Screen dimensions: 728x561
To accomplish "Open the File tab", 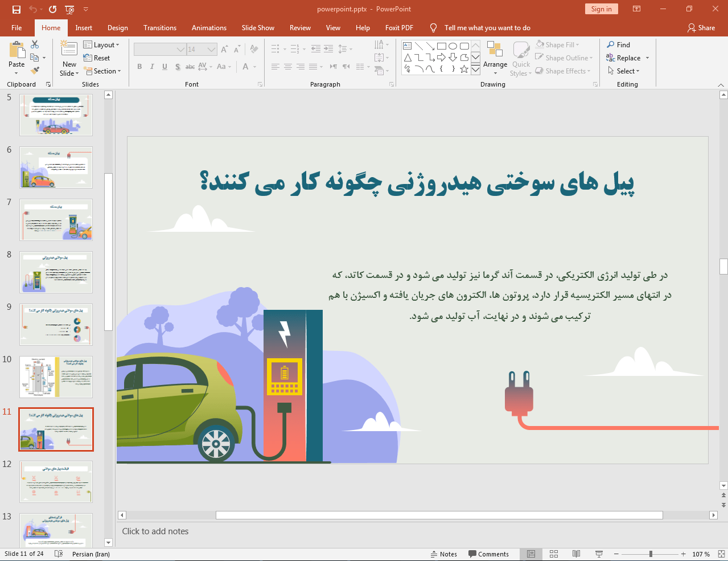I will pos(17,27).
